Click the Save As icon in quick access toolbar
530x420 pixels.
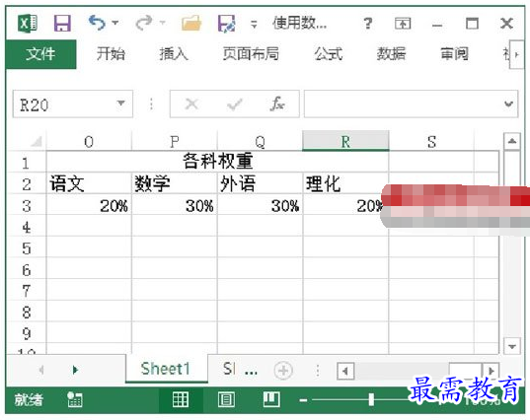[226, 24]
